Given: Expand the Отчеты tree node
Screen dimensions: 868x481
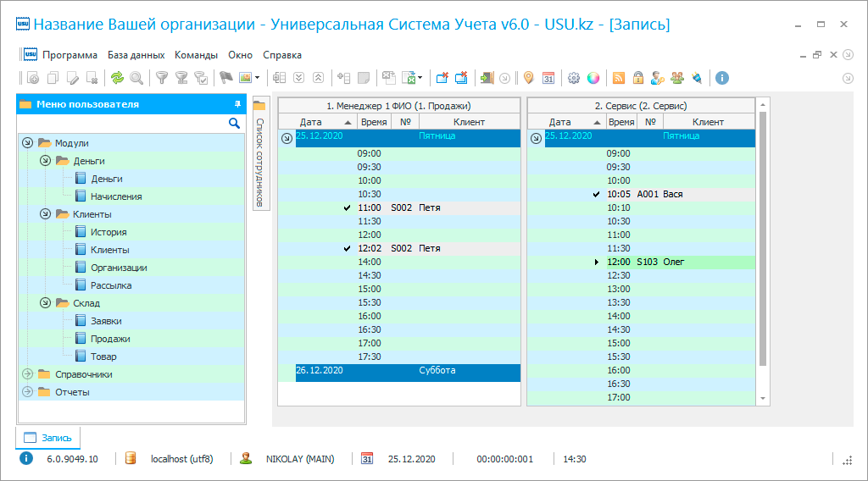Looking at the screenshot, I should (x=28, y=392).
